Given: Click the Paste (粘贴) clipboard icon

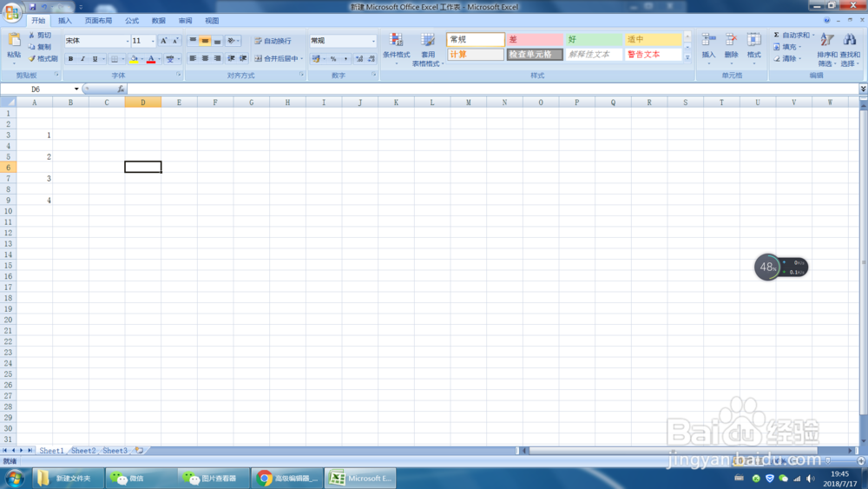Looking at the screenshot, I should [14, 41].
